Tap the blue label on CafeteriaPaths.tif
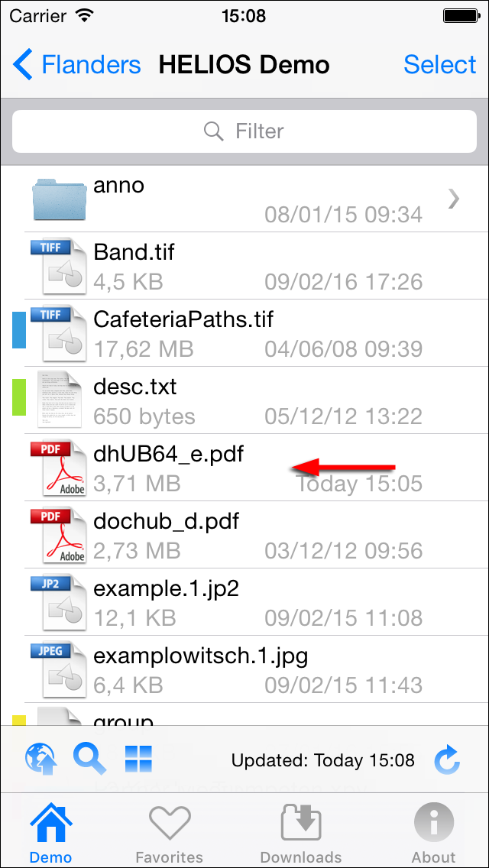 [19, 330]
